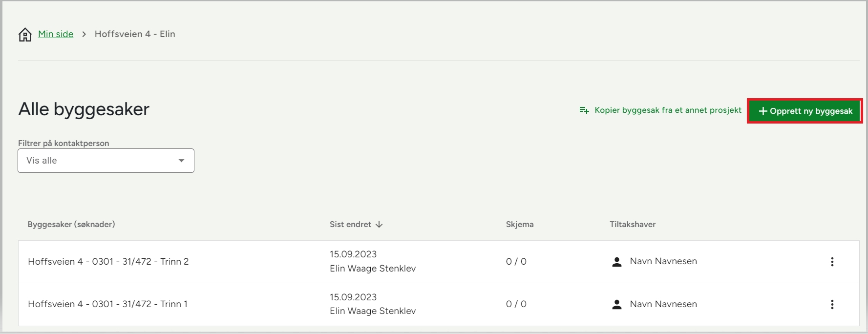
Task: Open the Min side breadcrumb link
Action: pyautogui.click(x=56, y=34)
